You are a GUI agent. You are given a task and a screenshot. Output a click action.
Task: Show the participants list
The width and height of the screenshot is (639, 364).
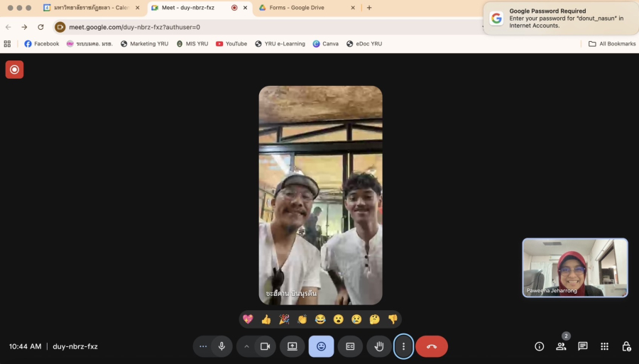pyautogui.click(x=561, y=346)
